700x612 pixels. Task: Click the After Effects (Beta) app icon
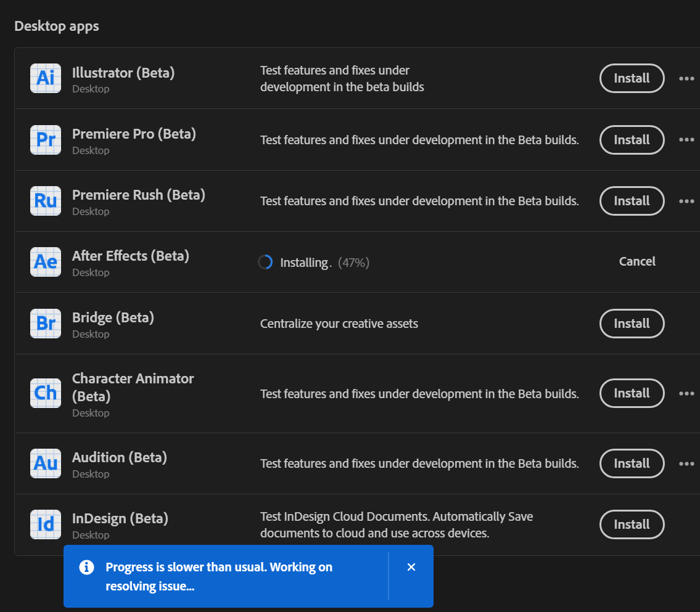pos(45,261)
